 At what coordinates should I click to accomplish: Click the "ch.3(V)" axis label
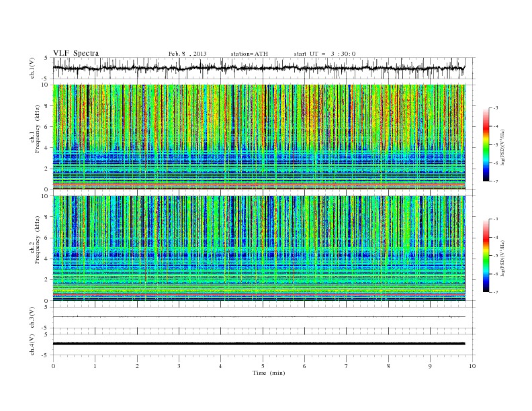tap(32, 318)
